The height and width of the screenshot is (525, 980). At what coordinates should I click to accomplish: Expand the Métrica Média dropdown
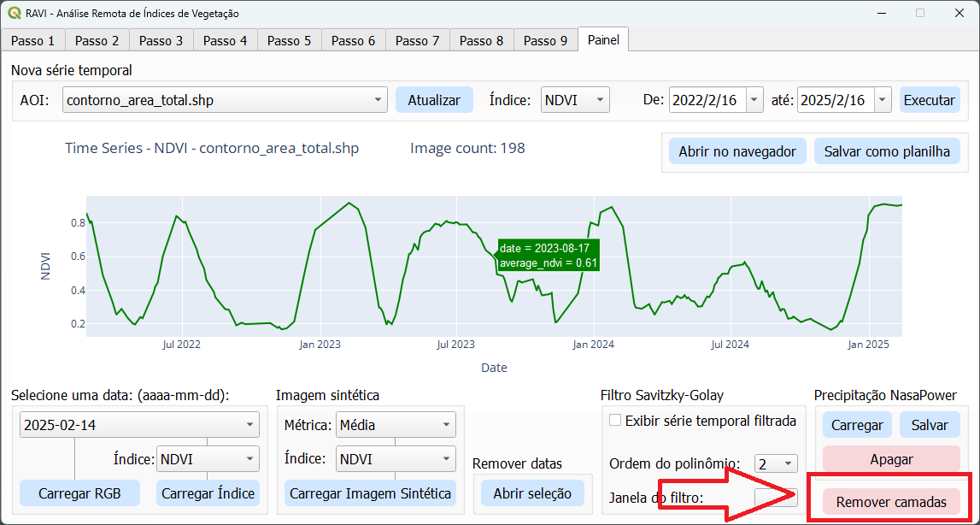tap(396, 424)
